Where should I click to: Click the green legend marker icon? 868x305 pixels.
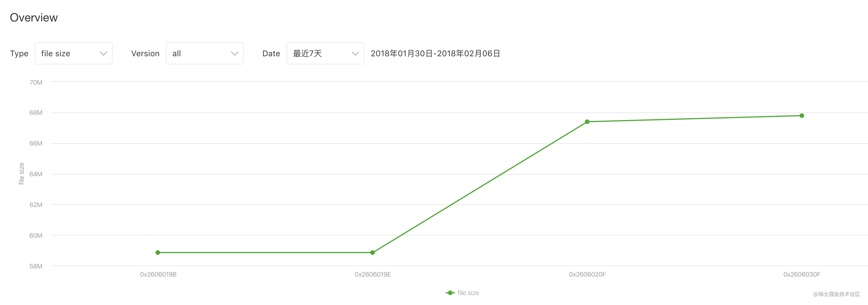[x=450, y=293]
